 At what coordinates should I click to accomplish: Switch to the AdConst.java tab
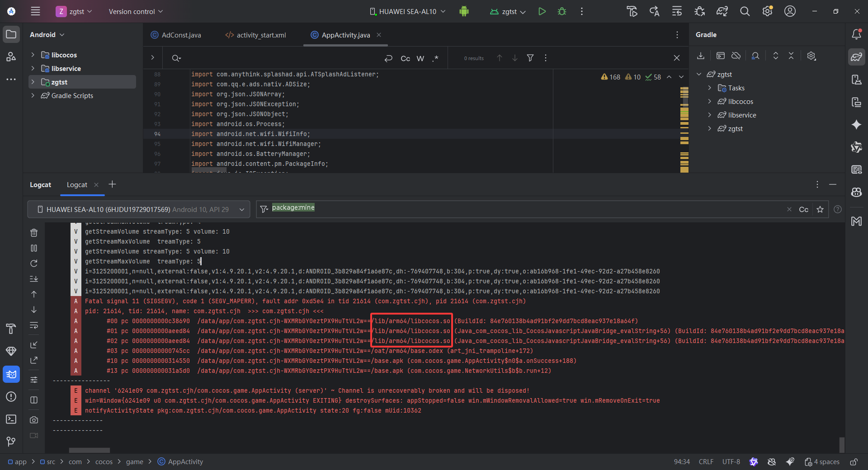point(181,35)
